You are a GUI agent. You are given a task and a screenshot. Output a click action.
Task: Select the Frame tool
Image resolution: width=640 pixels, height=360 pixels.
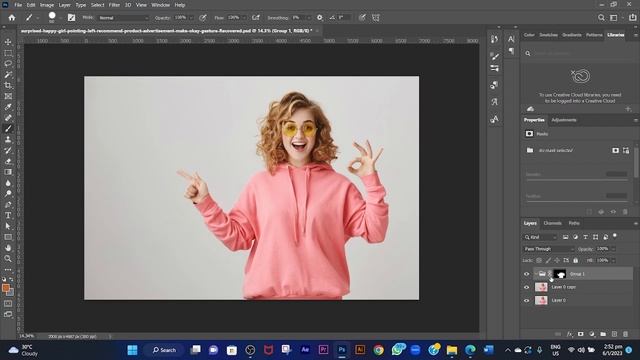[x=8, y=96]
